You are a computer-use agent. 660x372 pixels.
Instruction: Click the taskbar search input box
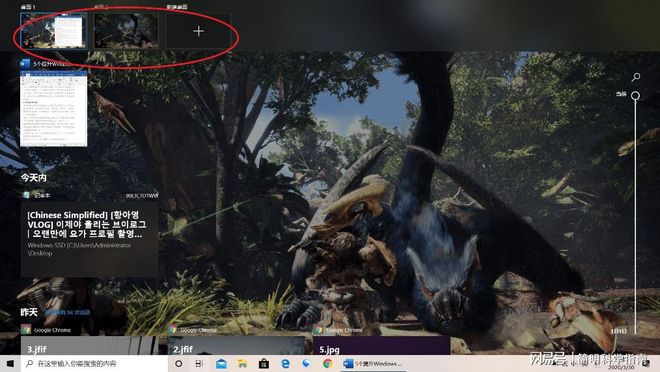[x=94, y=363]
